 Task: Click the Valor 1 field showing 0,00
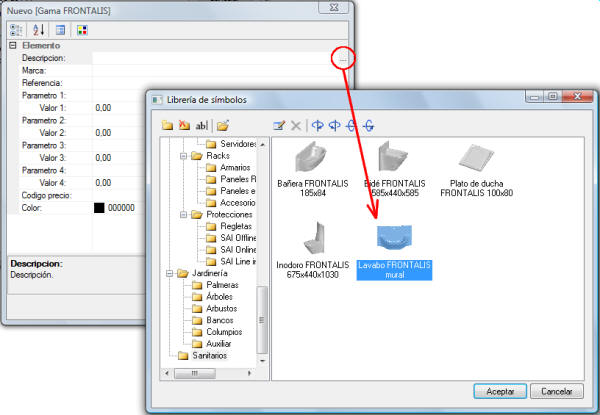click(119, 108)
